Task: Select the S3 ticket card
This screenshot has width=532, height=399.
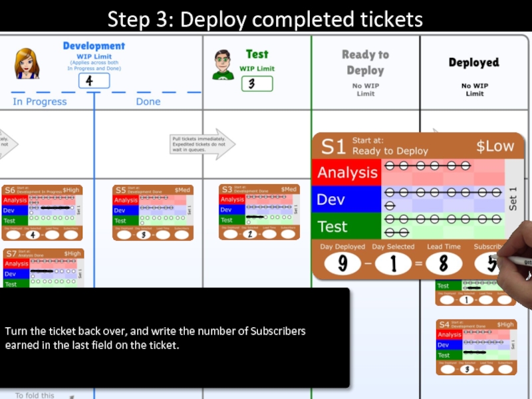Action: tap(259, 212)
